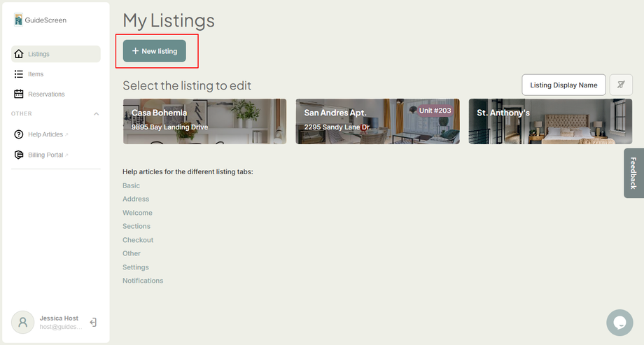Click the Billing Portal card icon

[18, 155]
